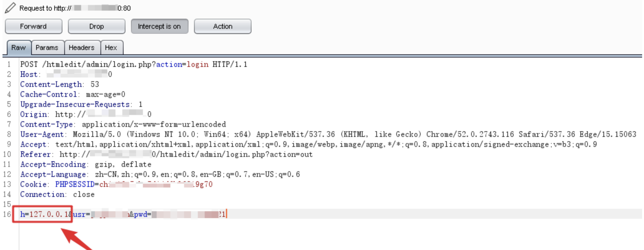Click line number 16 in gutter
The image size is (644, 250).
click(7, 214)
